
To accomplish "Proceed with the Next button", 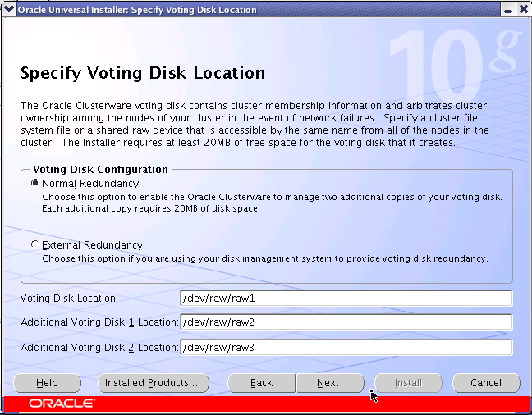I will click(330, 383).
